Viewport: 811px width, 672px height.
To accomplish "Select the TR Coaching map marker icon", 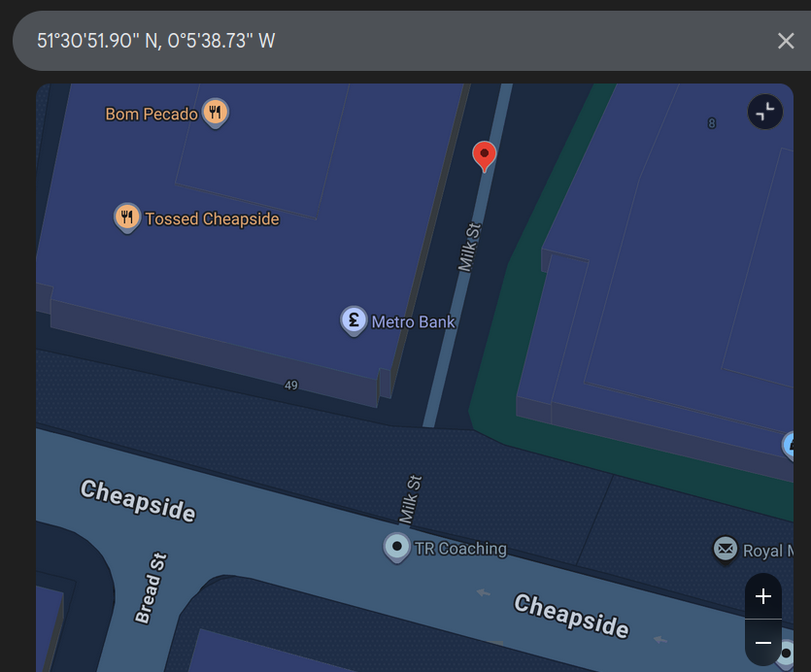I will (x=396, y=547).
